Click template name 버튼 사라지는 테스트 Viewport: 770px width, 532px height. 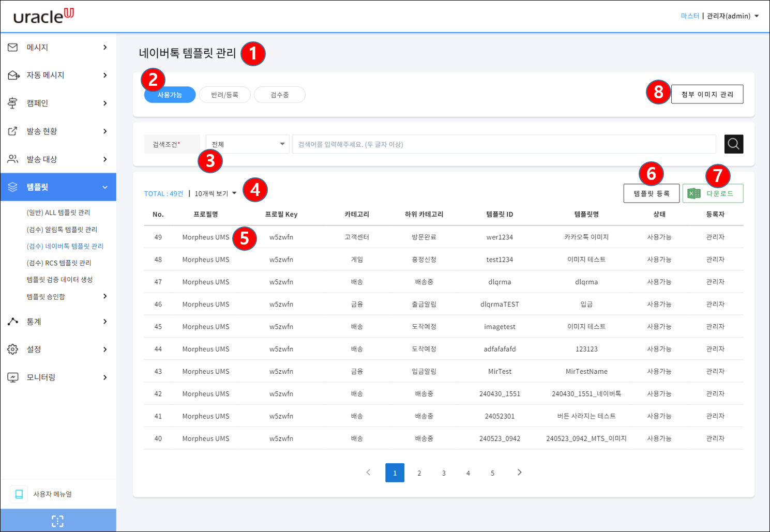tap(586, 416)
